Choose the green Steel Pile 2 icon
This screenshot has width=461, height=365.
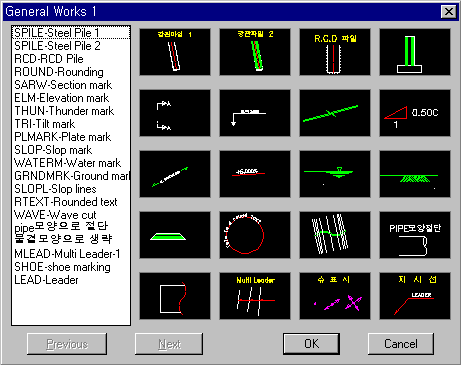tap(255, 52)
